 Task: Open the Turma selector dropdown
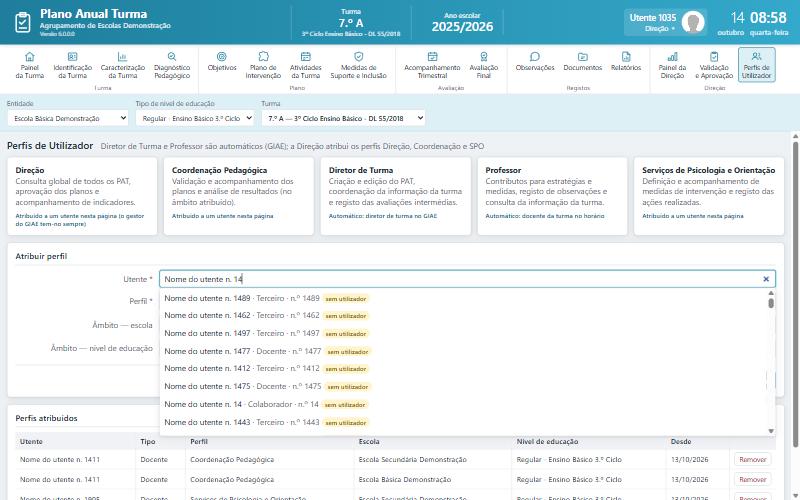coord(343,118)
